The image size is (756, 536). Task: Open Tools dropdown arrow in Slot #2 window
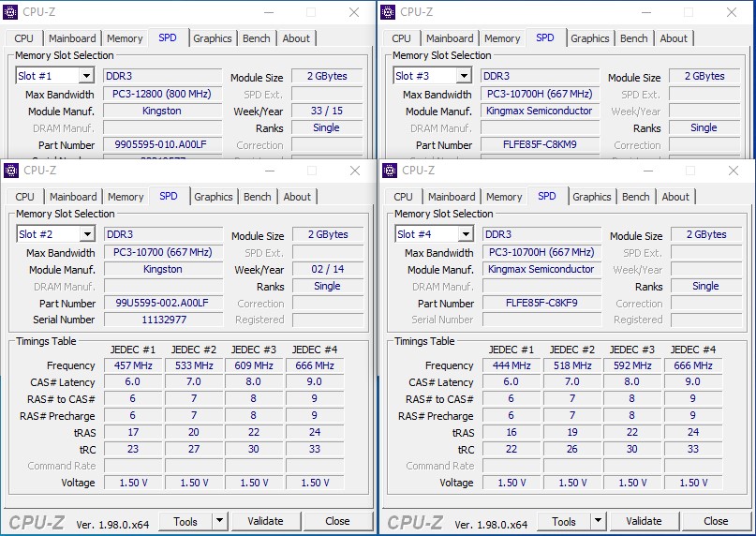(219, 521)
